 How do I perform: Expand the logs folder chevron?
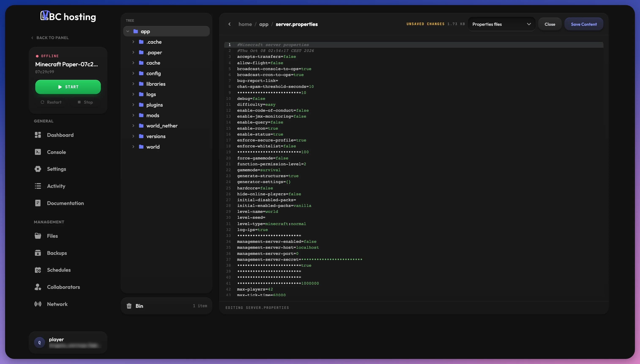tap(133, 94)
